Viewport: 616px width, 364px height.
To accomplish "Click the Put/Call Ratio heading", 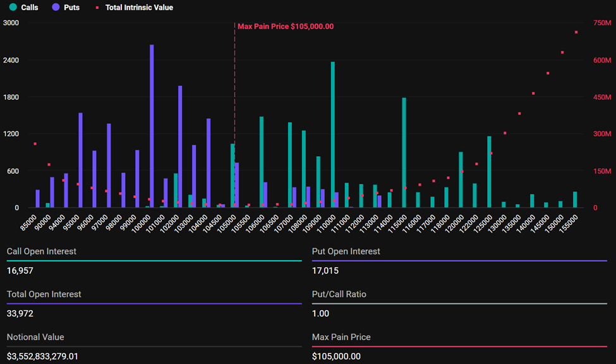I will (x=339, y=294).
